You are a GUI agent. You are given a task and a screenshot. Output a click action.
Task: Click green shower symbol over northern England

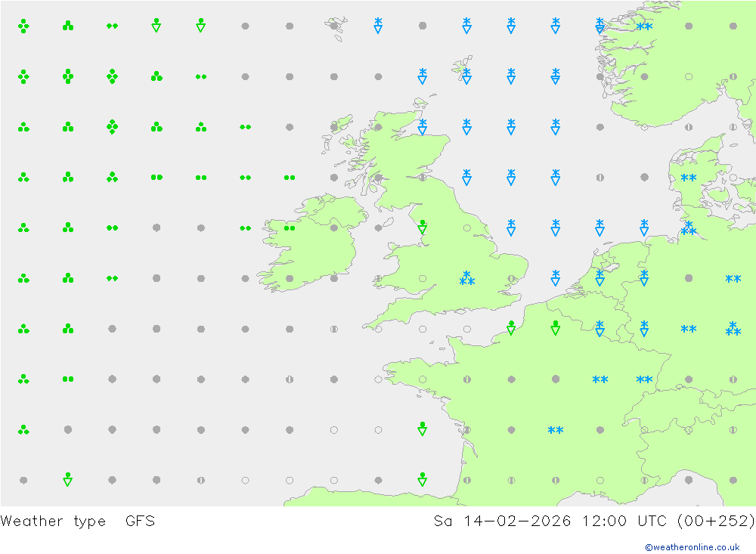tap(423, 227)
